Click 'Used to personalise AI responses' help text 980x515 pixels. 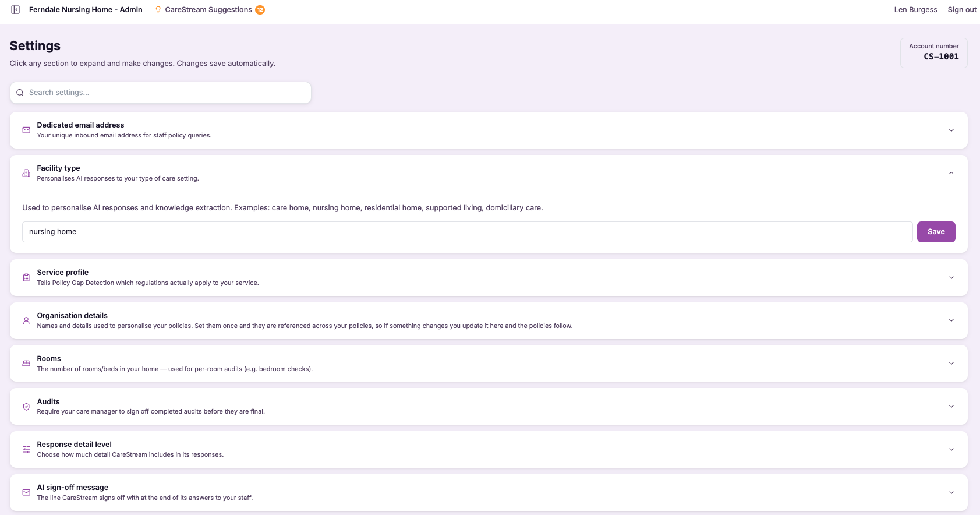(282, 208)
